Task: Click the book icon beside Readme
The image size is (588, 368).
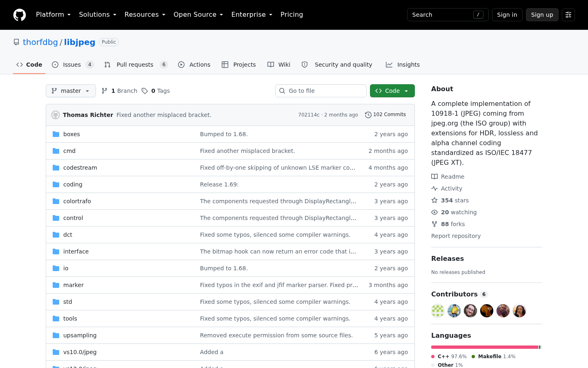Action: tap(434, 177)
